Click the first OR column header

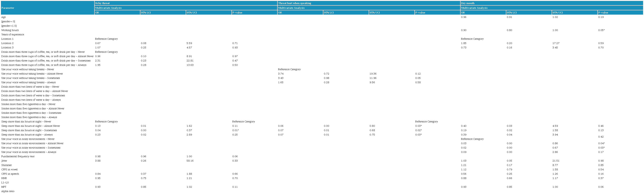click(97, 13)
